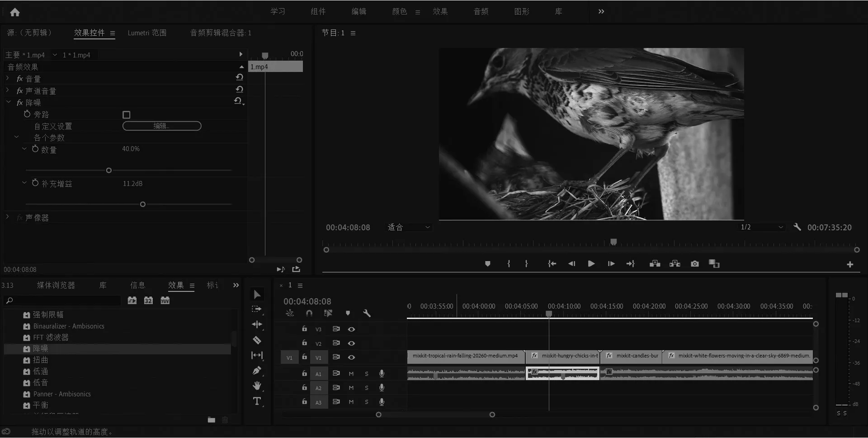This screenshot has width=868, height=438.
Task: Expand the 声道音量 effect
Action: pyautogui.click(x=8, y=90)
